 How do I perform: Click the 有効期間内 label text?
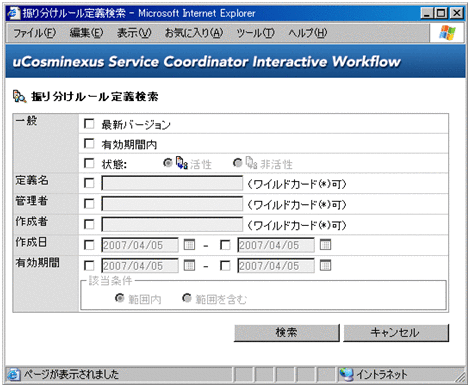pyautogui.click(x=129, y=144)
